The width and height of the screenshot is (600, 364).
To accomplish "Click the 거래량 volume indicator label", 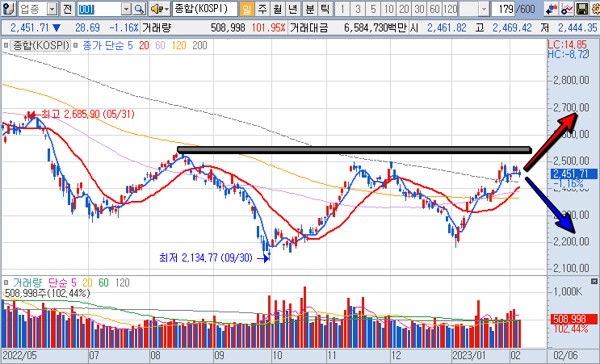I will point(27,283).
